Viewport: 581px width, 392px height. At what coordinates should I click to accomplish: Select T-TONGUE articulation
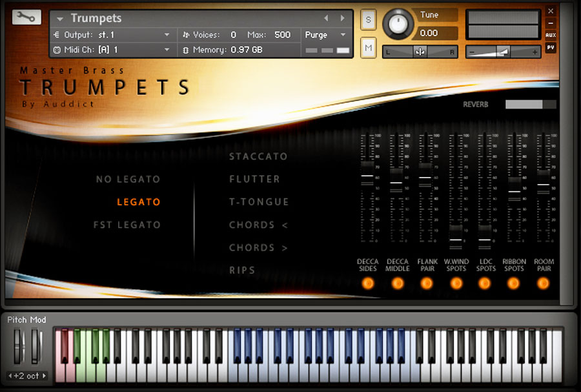pyautogui.click(x=259, y=202)
